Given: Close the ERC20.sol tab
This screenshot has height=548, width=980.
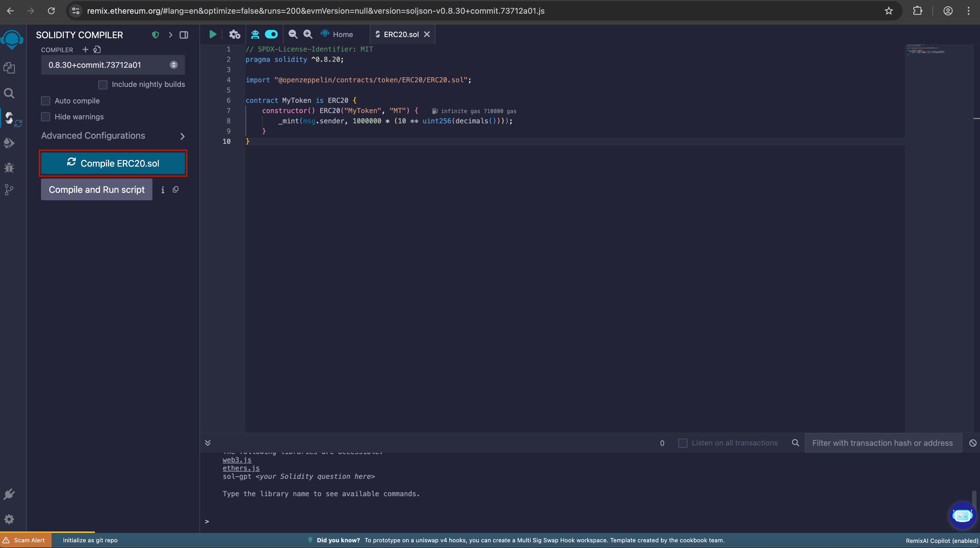Looking at the screenshot, I should coord(427,34).
